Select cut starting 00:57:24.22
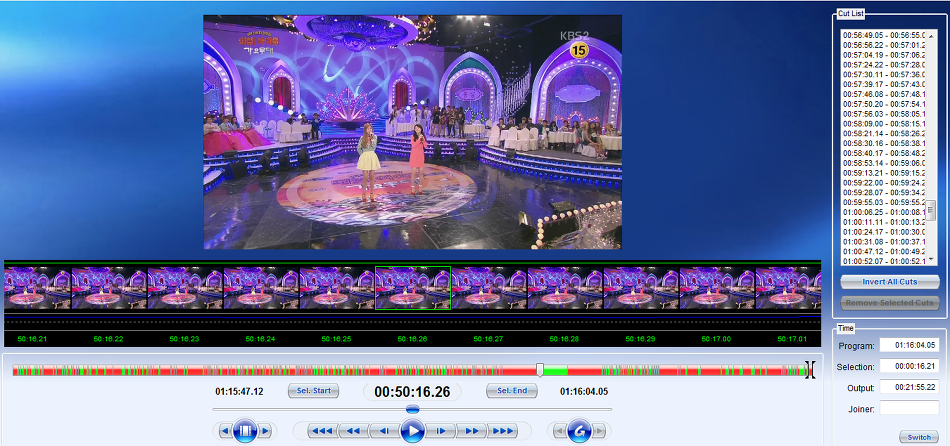 pos(883,64)
